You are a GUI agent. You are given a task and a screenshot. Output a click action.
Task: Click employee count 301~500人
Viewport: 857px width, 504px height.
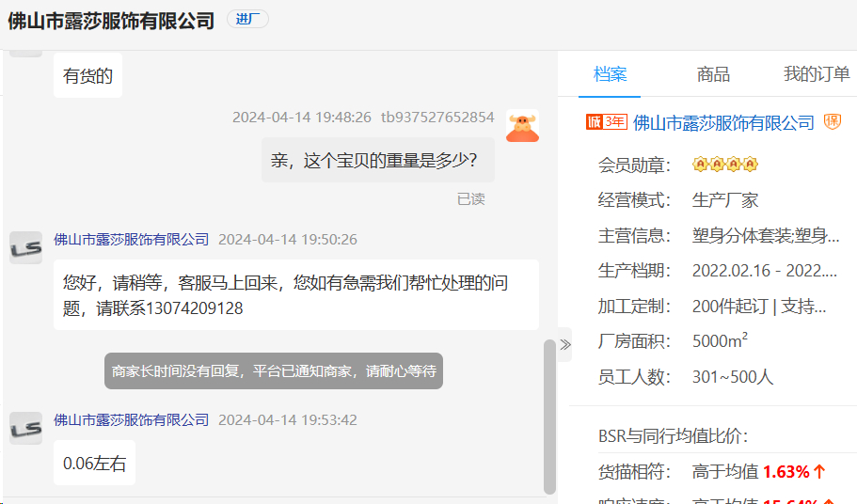coord(733,377)
